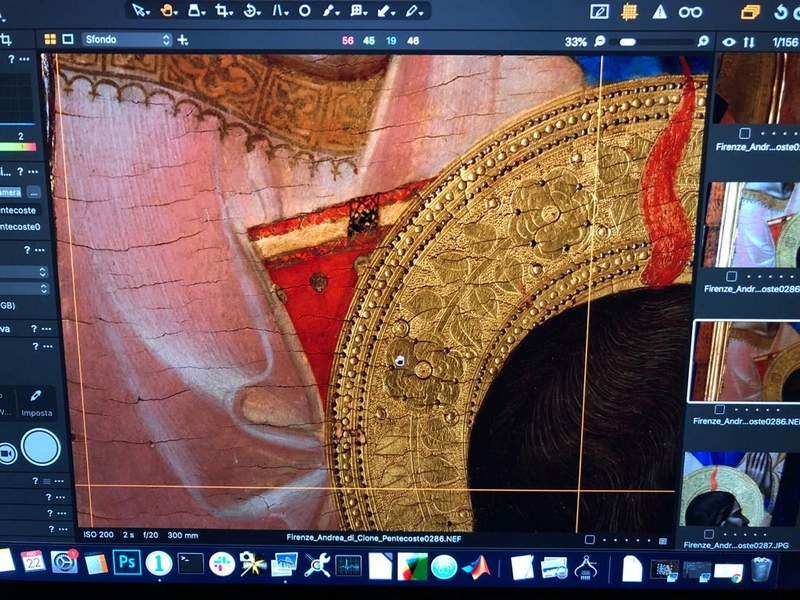This screenshot has width=800, height=600.
Task: Toggle the viewer eye visibility icon
Action: click(x=729, y=42)
